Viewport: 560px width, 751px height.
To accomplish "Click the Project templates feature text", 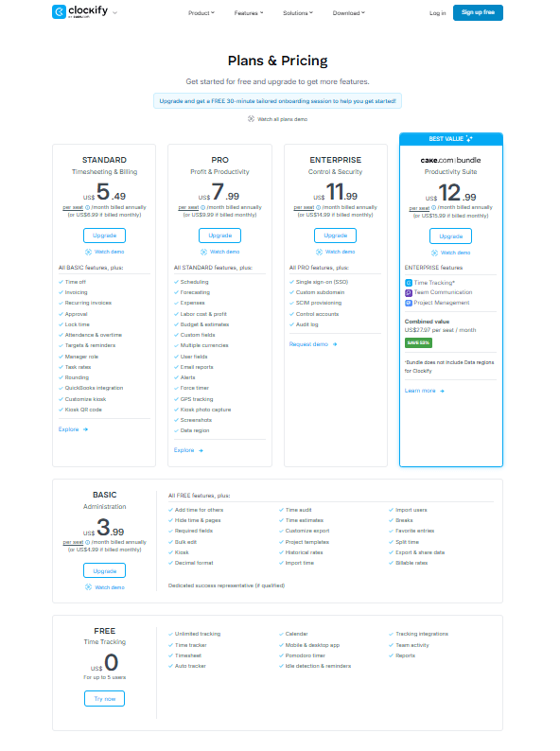I will pos(307,542).
